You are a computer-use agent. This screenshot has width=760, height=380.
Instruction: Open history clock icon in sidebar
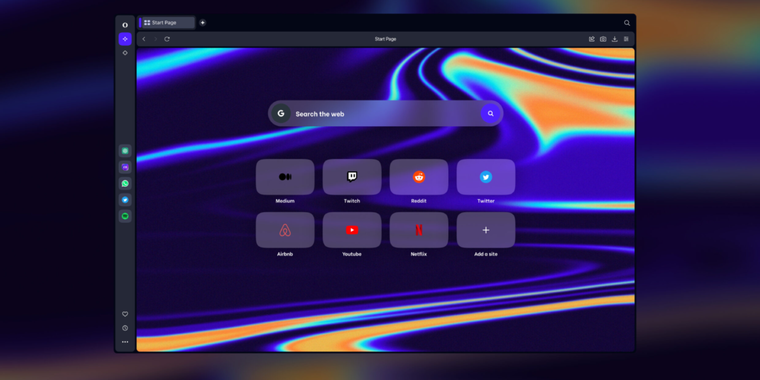[125, 328]
